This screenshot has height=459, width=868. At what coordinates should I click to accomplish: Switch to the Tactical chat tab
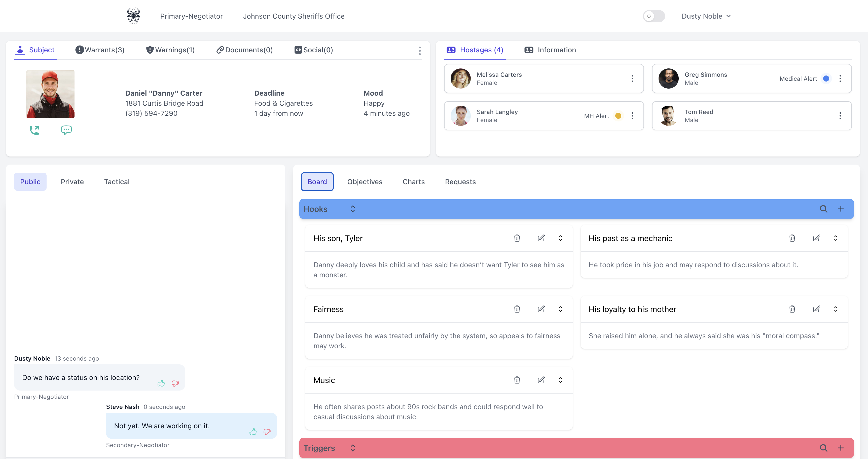click(x=117, y=181)
